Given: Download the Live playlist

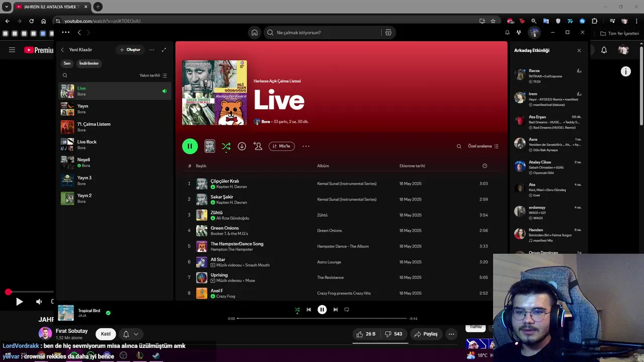Looking at the screenshot, I should (242, 146).
